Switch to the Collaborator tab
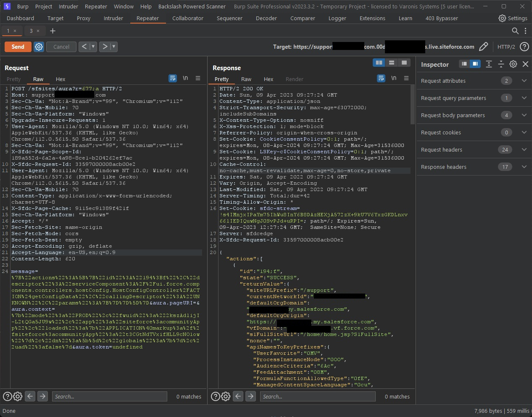 pos(188,18)
